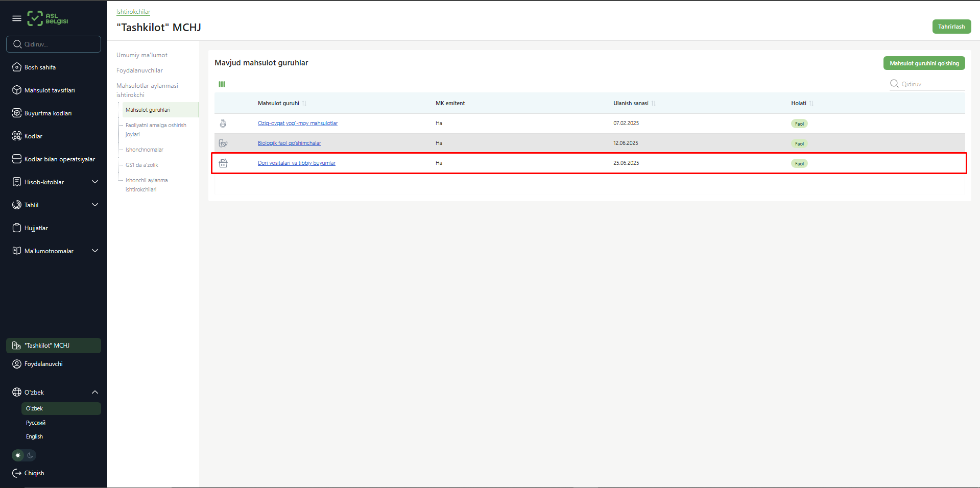Click Faol status badge for Biologik faol
The image size is (980, 488).
799,143
